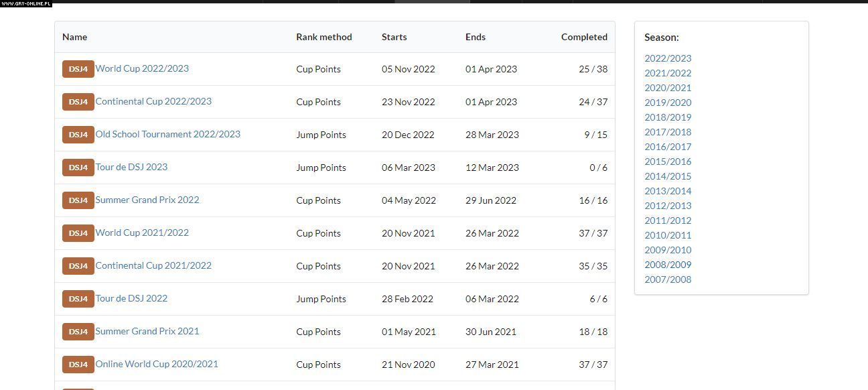Click the DSJ4 badge beside Tour de DSJ 2023
868x390 pixels.
78,168
